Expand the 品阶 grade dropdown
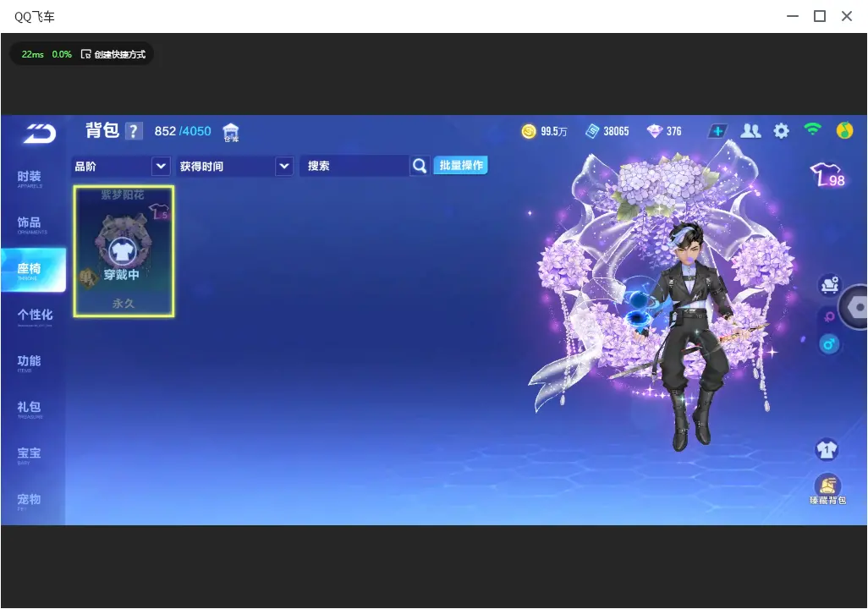This screenshot has height=609, width=868. [x=121, y=166]
